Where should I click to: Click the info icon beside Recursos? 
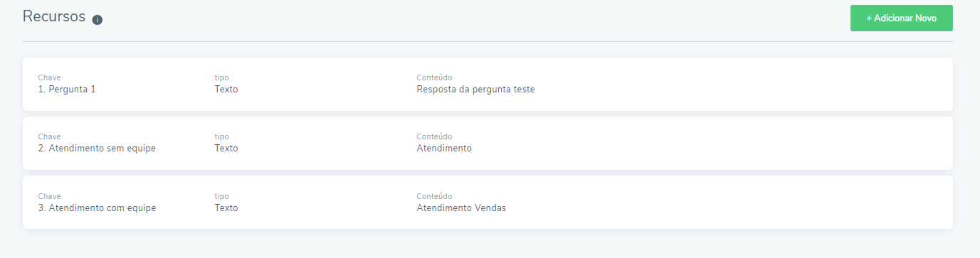98,20
